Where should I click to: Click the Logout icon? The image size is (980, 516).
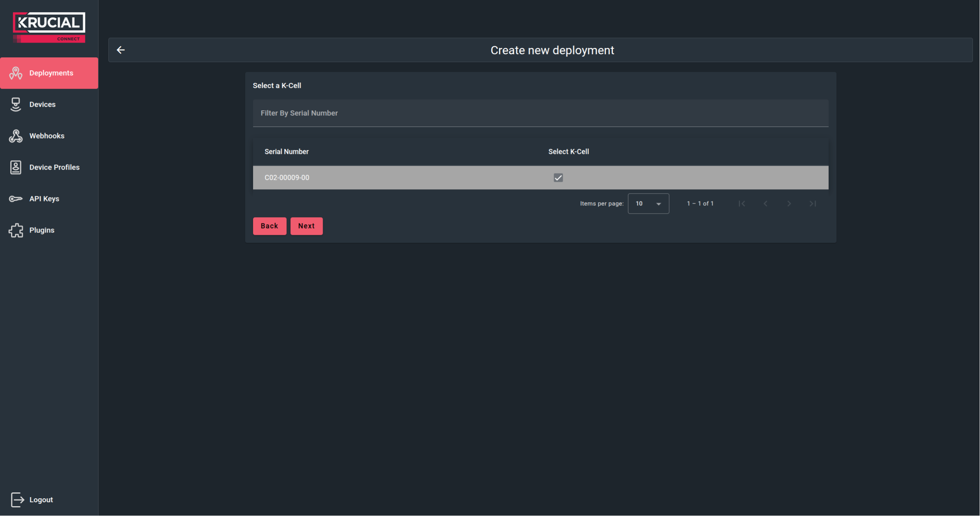18,499
